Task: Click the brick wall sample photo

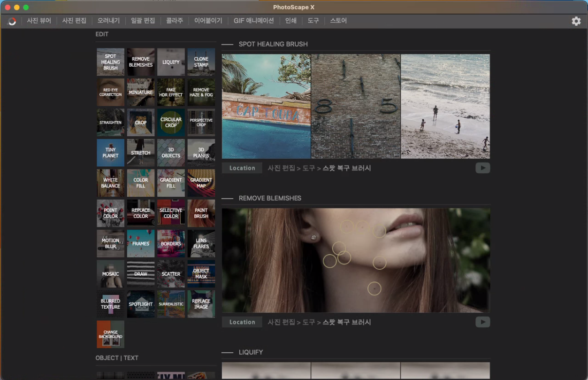Action: pos(356,106)
